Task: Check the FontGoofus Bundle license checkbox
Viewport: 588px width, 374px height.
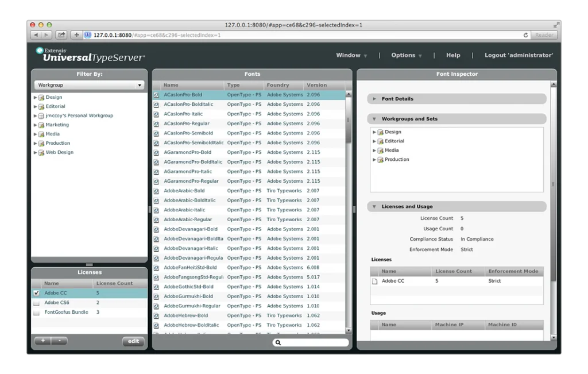Action: coord(37,313)
